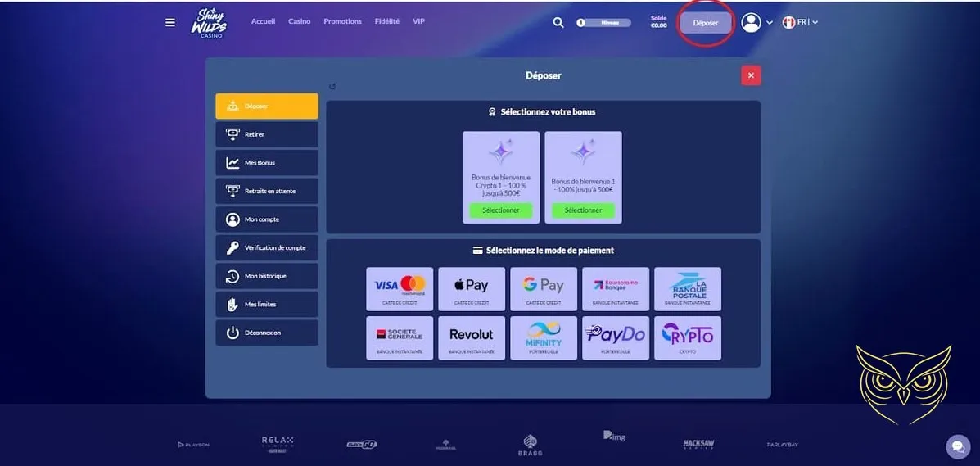Image resolution: width=980 pixels, height=466 pixels.
Task: Click the Bonus de bienvenue 1 star icon
Action: [x=583, y=151]
